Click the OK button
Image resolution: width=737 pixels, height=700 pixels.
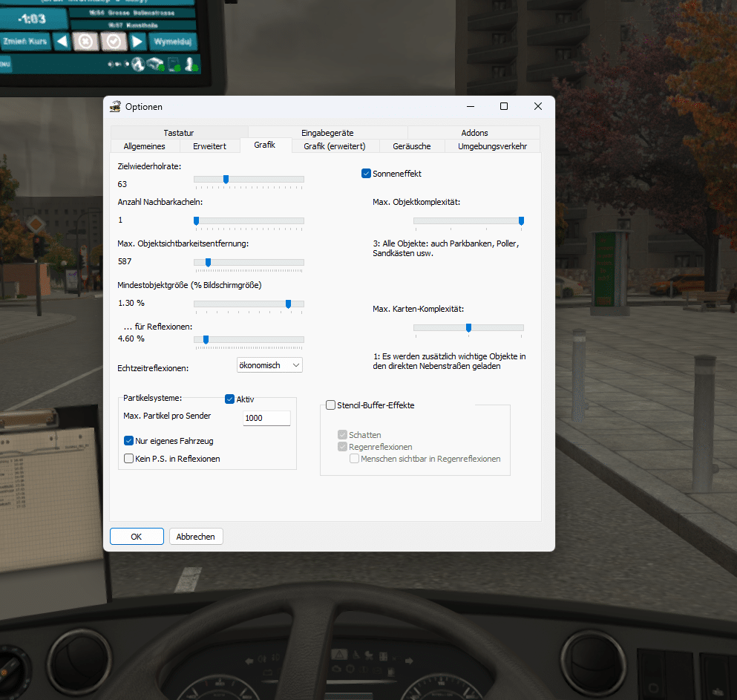tap(137, 537)
